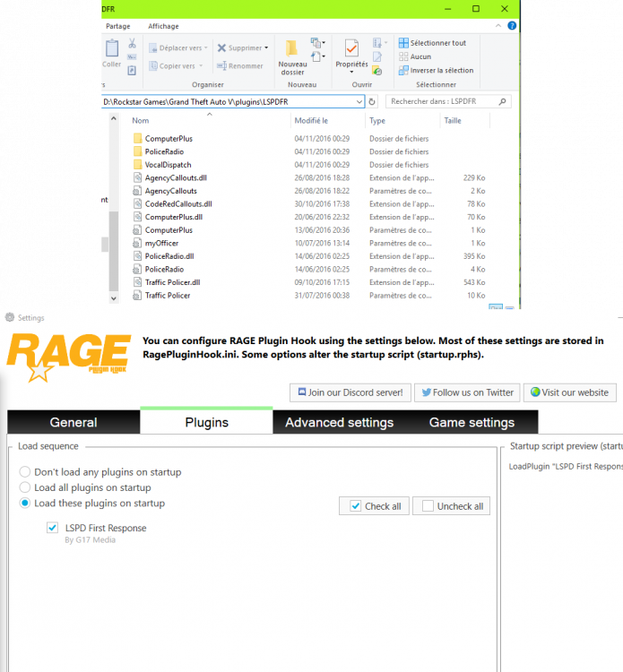Viewport: 623px width, 672px height.
Task: Click the Aucun selection icon
Action: [x=403, y=56]
